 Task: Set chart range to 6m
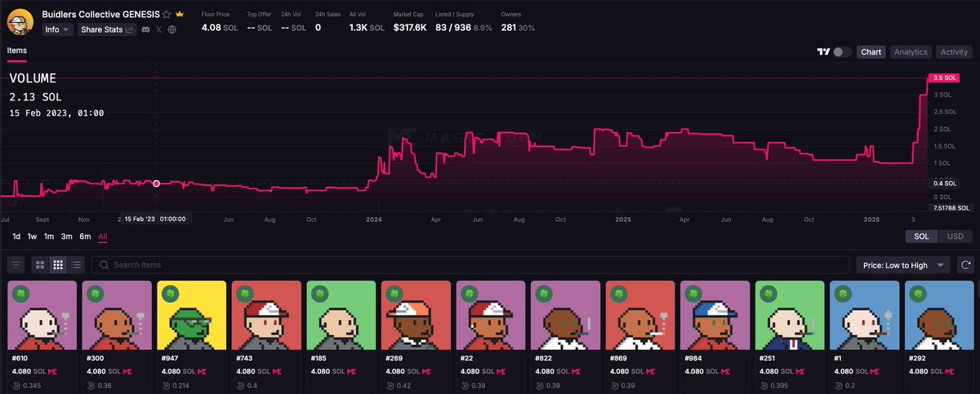(x=85, y=237)
